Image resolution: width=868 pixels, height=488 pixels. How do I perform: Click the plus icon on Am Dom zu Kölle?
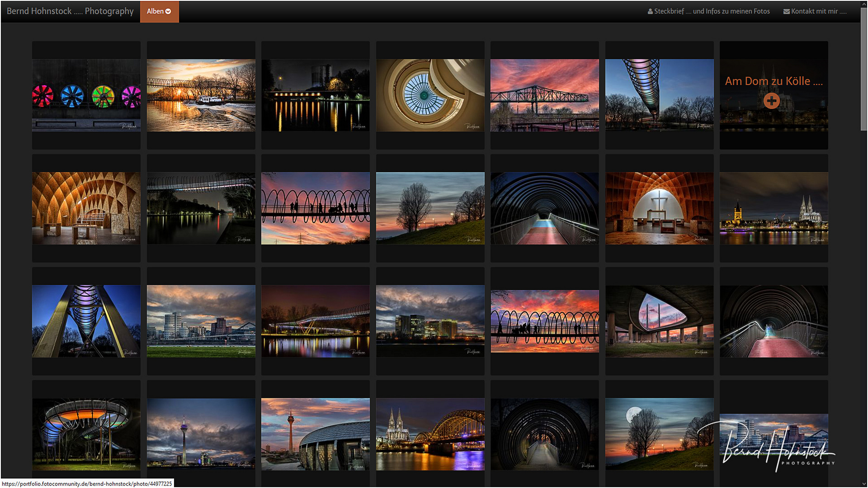[771, 101]
